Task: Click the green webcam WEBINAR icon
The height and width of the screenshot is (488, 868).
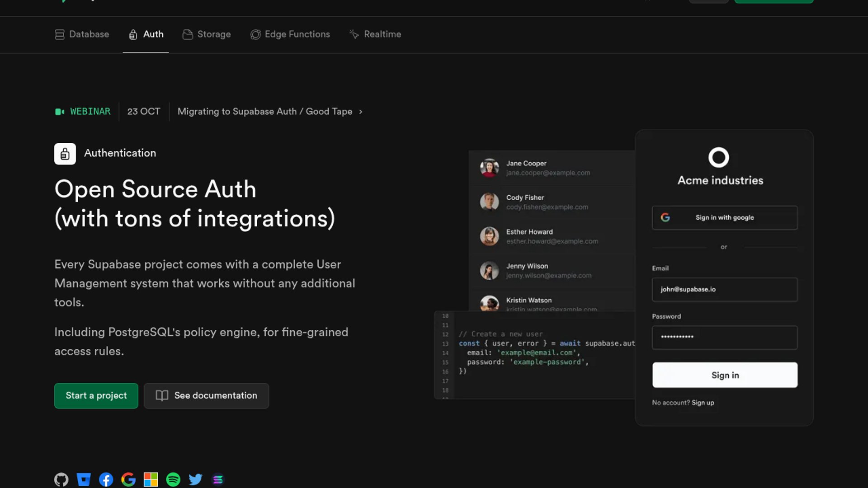Action: pyautogui.click(x=60, y=112)
